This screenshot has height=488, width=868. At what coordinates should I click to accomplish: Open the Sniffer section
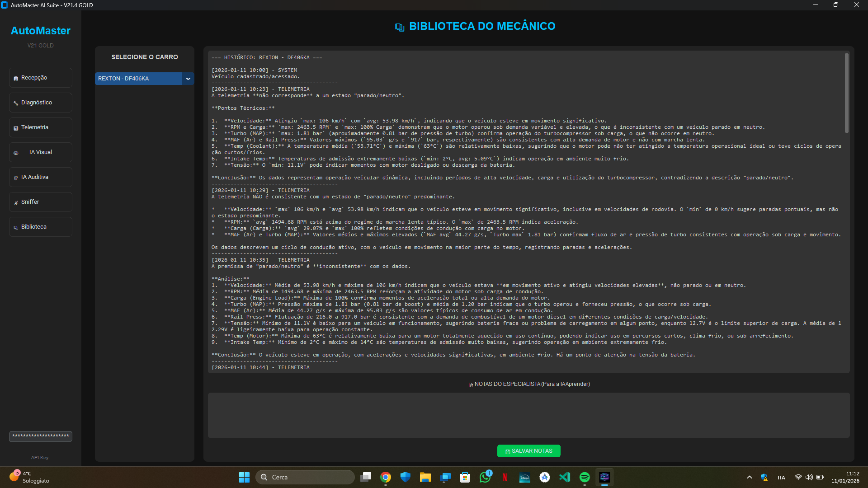pos(40,202)
